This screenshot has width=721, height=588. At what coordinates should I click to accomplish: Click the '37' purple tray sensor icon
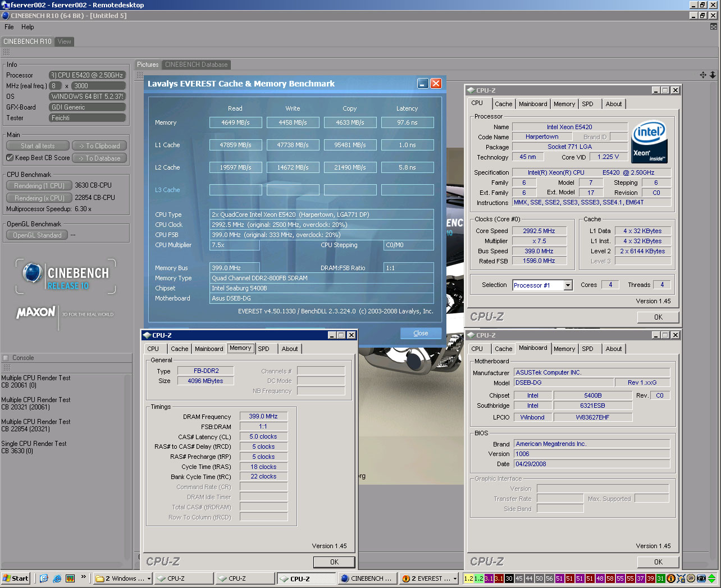coord(640,578)
